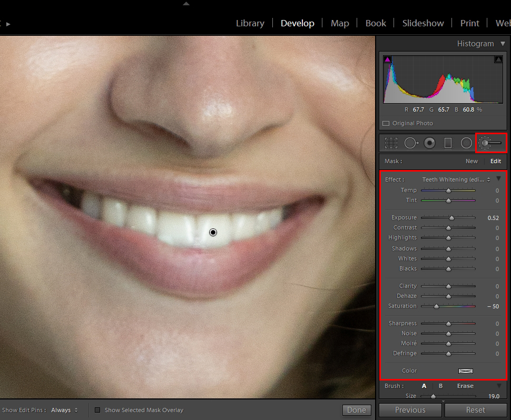Click the Done button
The width and height of the screenshot is (511, 420).
click(357, 409)
